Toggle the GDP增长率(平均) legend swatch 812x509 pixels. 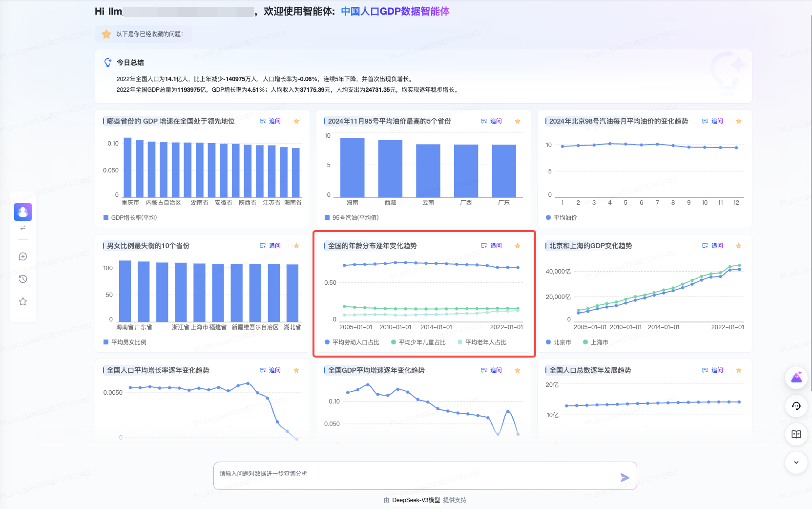(x=106, y=217)
